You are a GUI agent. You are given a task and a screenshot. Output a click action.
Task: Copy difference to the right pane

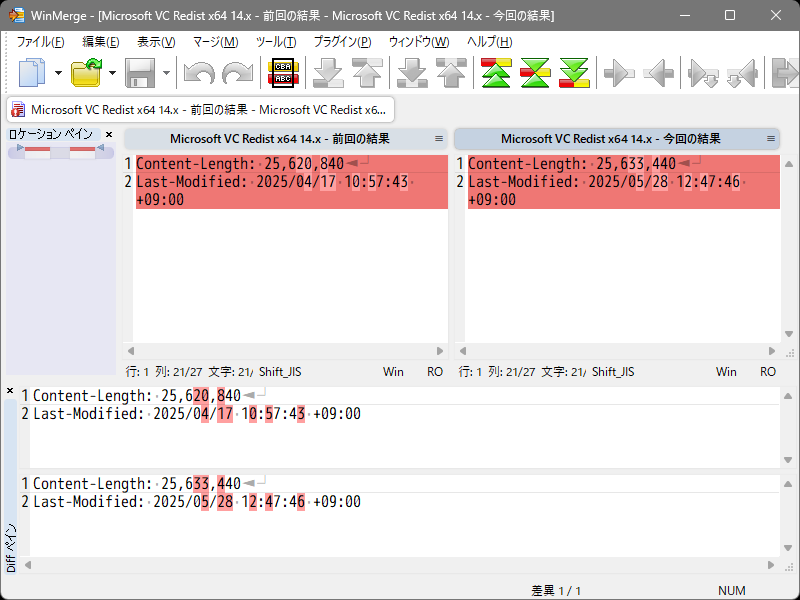pyautogui.click(x=619, y=73)
